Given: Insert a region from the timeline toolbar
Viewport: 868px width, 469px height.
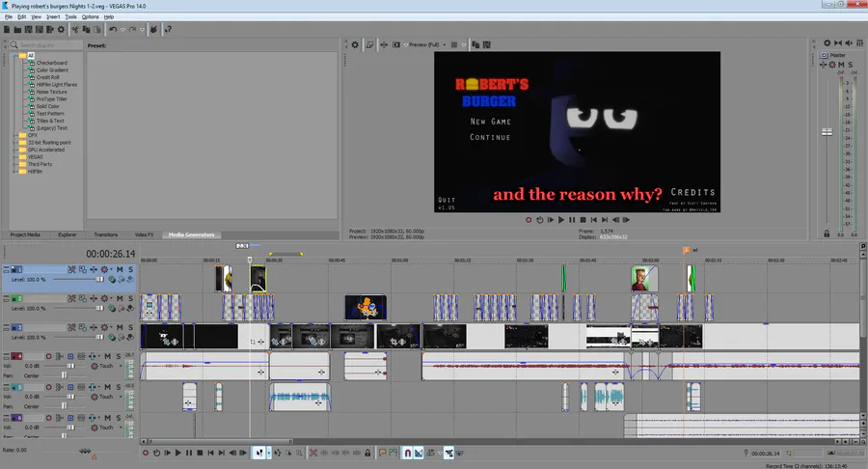Looking at the screenshot, I should pos(393,453).
